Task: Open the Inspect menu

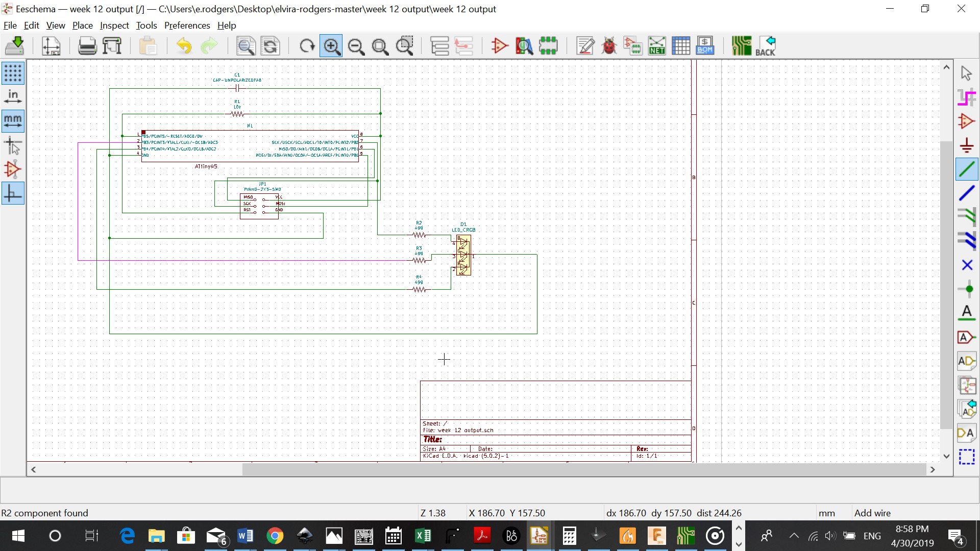Action: point(114,26)
